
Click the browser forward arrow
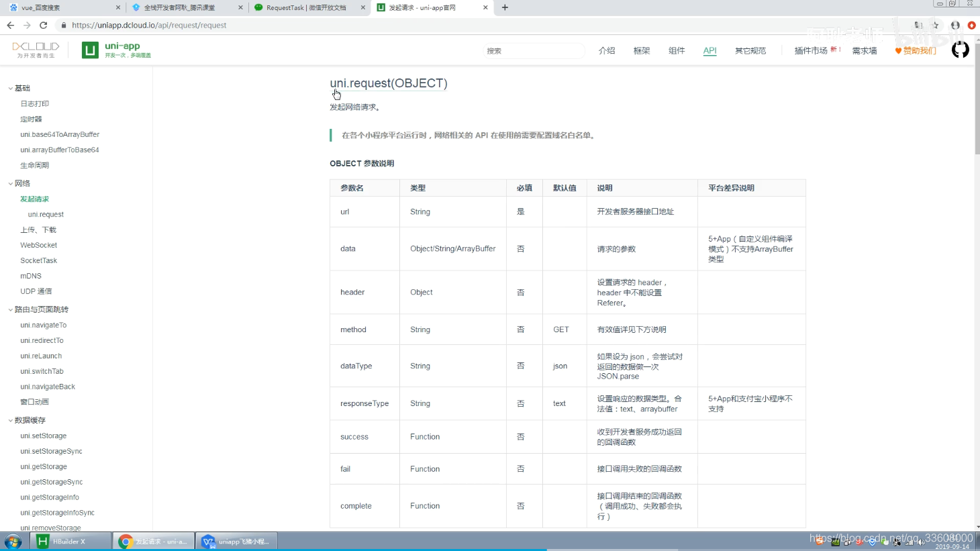point(27,26)
